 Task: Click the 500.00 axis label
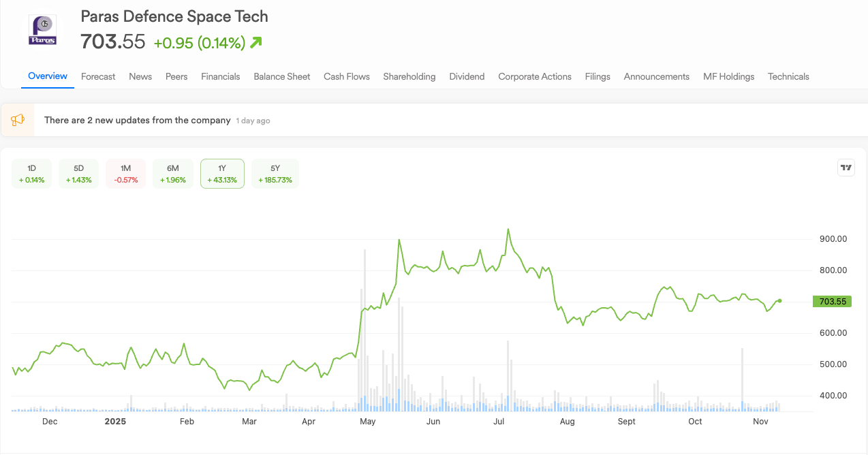[x=833, y=364]
